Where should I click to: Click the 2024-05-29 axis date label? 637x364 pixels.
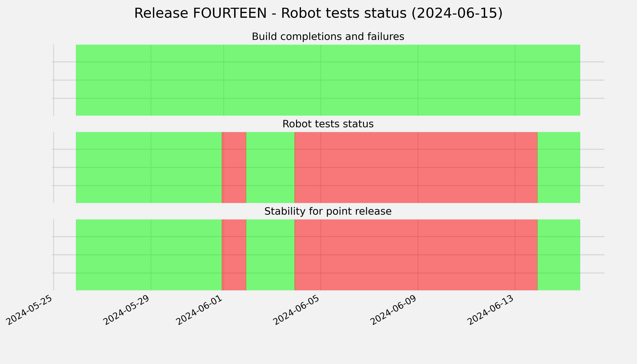127,310
